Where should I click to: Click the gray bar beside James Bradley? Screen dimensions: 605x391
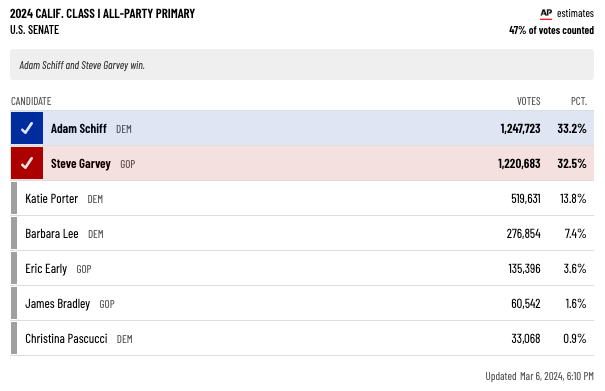click(x=14, y=303)
